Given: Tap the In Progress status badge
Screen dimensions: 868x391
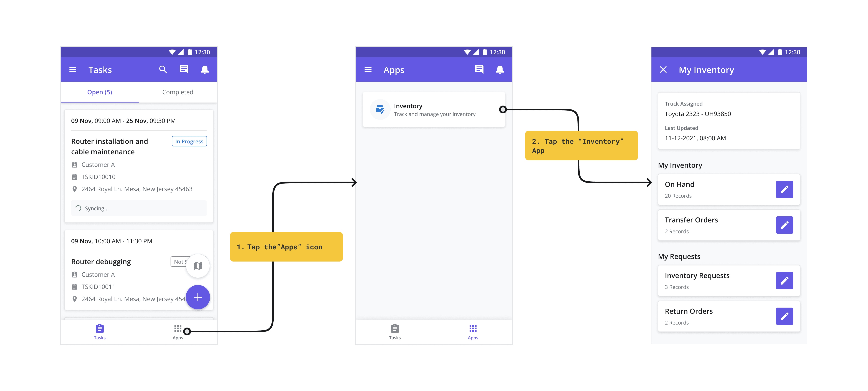Looking at the screenshot, I should [x=189, y=141].
